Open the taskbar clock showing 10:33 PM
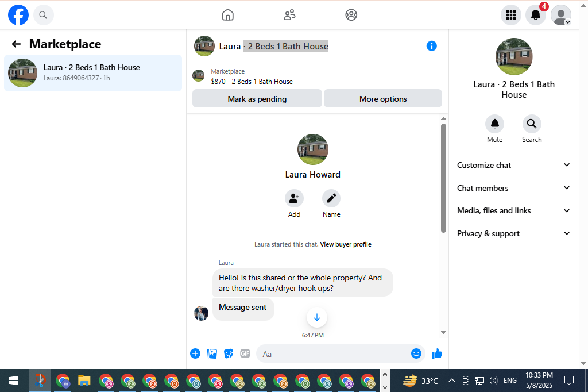This screenshot has width=588, height=392. (539, 380)
